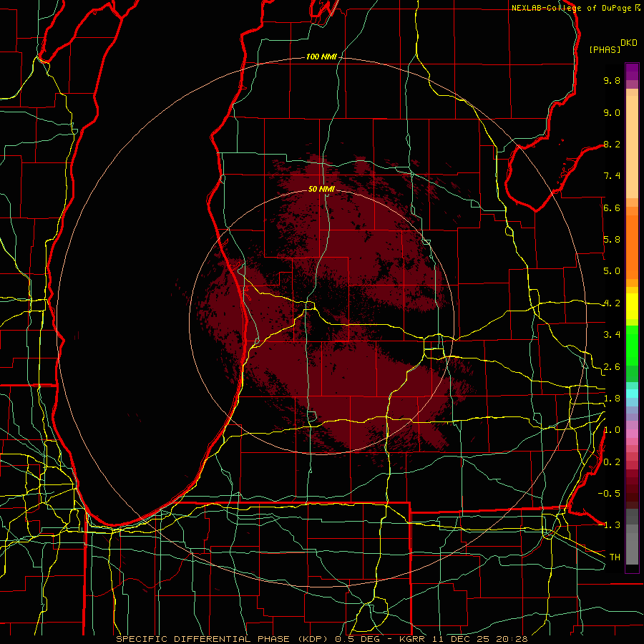Click the bright green color scale segment

632,345
